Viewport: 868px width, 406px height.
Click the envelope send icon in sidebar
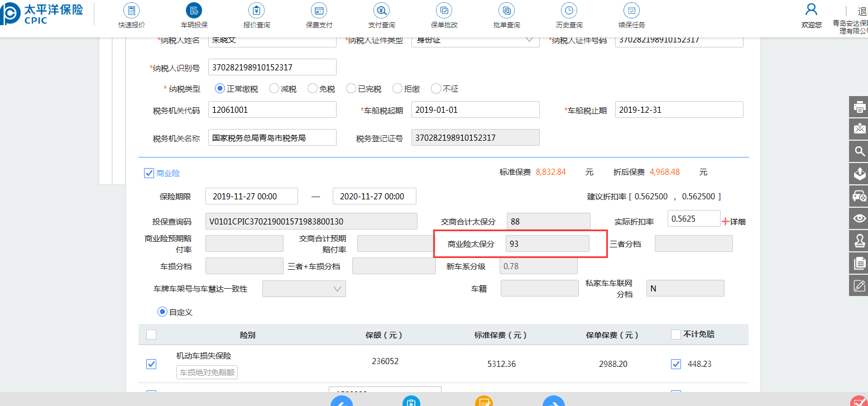click(x=859, y=129)
